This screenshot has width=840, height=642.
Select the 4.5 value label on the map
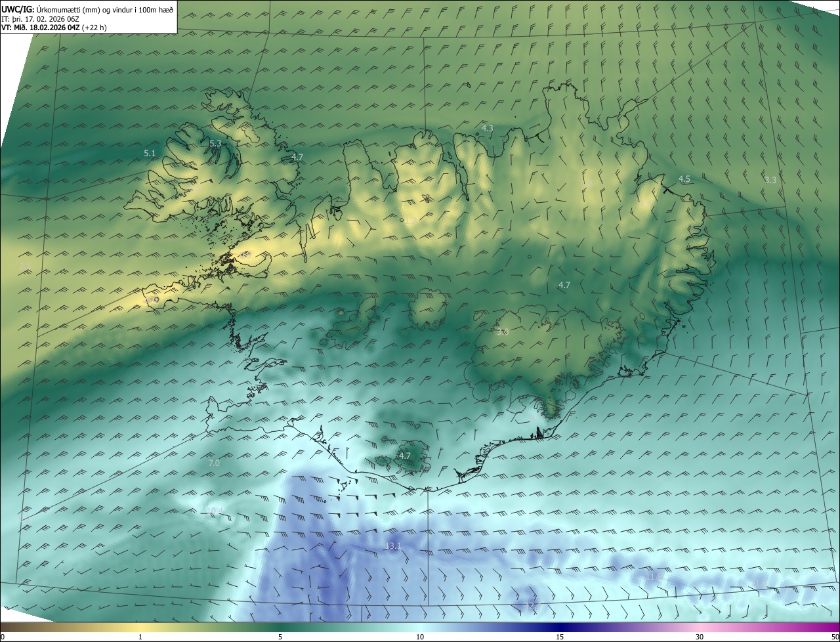(x=684, y=179)
